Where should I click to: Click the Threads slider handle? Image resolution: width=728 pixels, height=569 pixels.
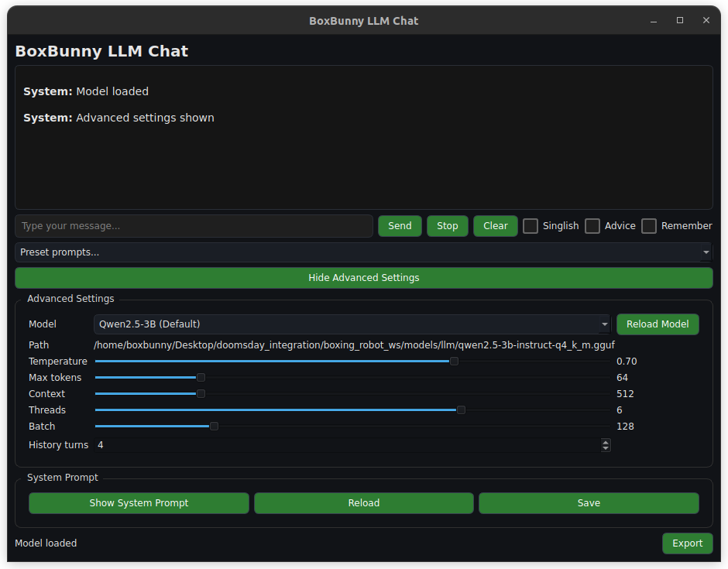461,410
